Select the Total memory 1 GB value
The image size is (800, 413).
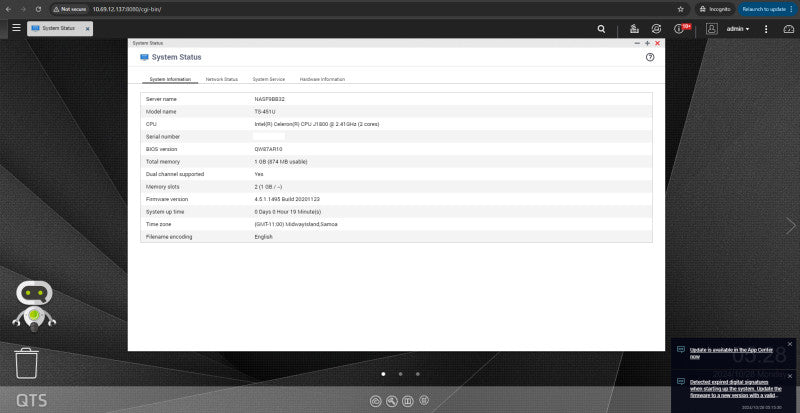tap(281, 162)
